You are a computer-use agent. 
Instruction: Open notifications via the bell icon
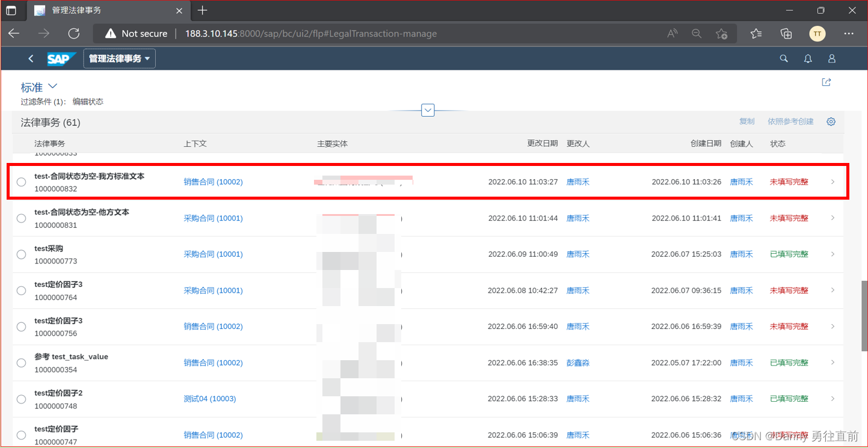coord(807,58)
